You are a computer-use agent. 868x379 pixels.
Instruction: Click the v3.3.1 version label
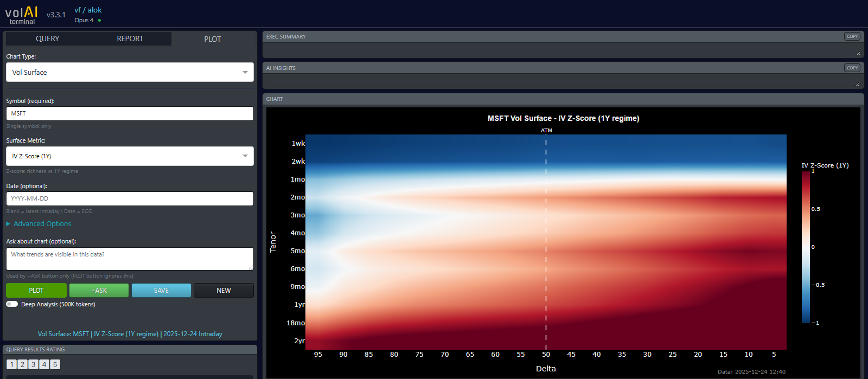pos(56,15)
